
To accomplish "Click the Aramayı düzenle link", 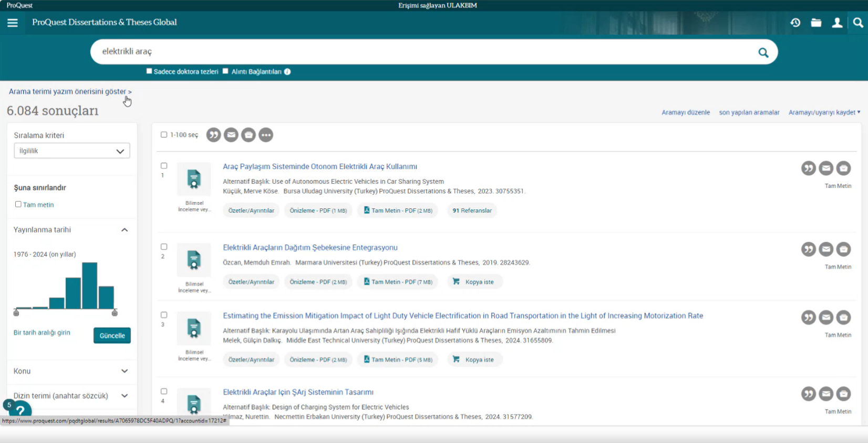I will (685, 112).
